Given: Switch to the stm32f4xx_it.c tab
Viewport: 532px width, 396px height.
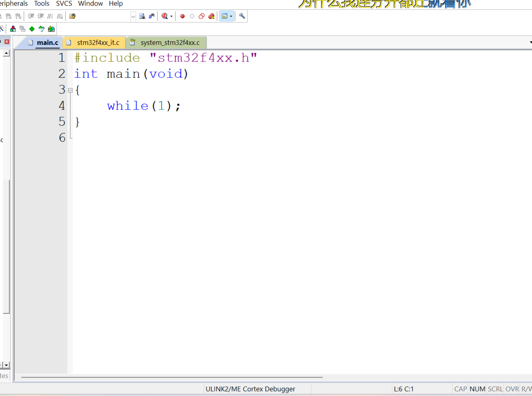Looking at the screenshot, I should pyautogui.click(x=94, y=43).
